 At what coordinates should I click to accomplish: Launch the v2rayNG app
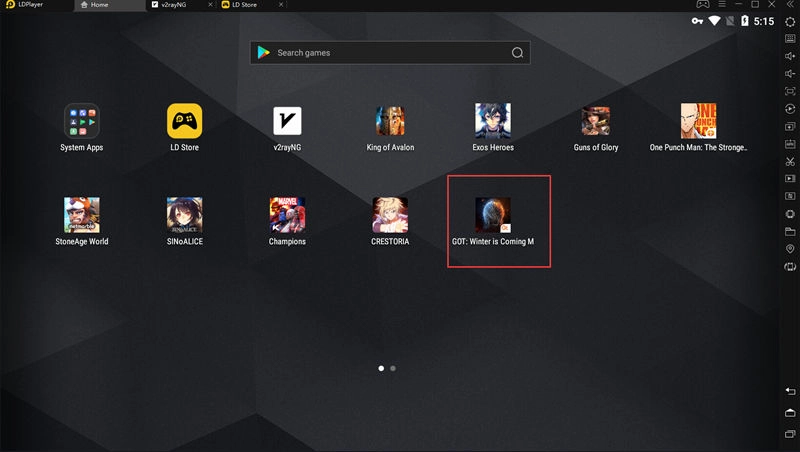tap(287, 121)
